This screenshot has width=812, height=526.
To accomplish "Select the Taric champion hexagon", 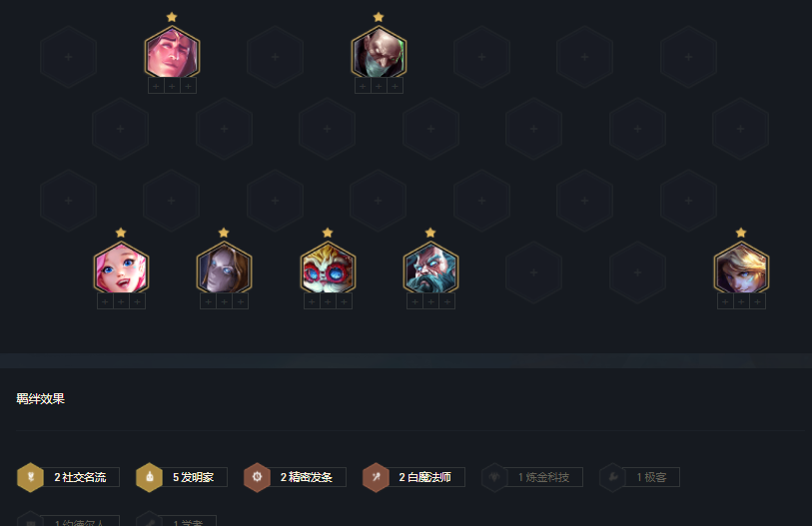I will click(172, 53).
